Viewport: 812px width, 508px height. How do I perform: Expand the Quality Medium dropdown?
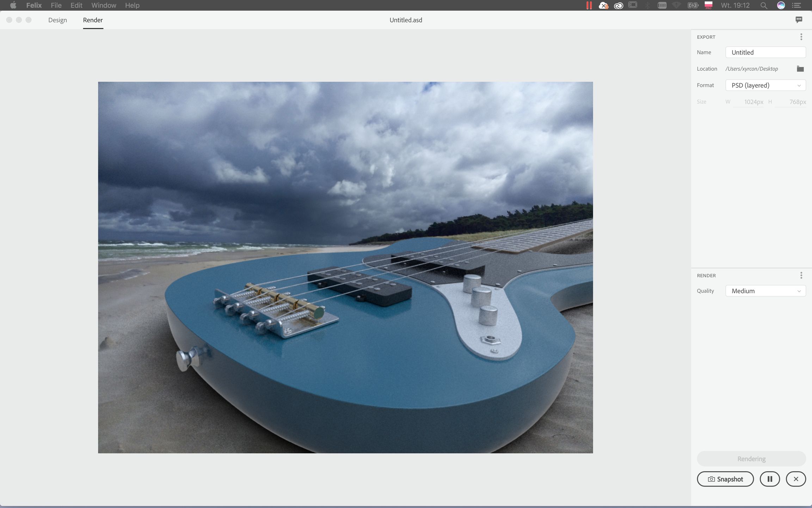[x=765, y=291]
